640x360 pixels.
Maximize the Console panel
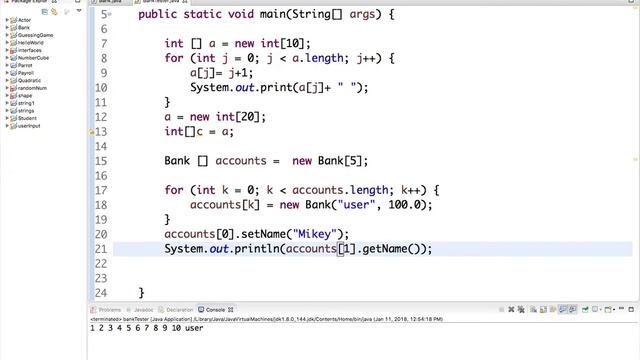[631, 309]
